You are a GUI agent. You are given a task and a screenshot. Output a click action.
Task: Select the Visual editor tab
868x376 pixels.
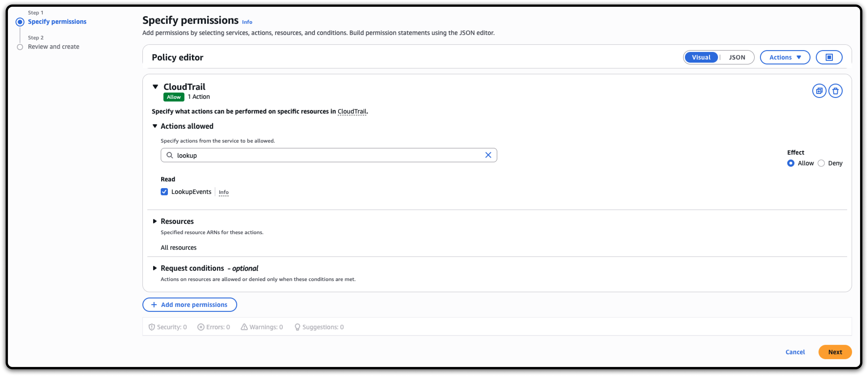701,57
